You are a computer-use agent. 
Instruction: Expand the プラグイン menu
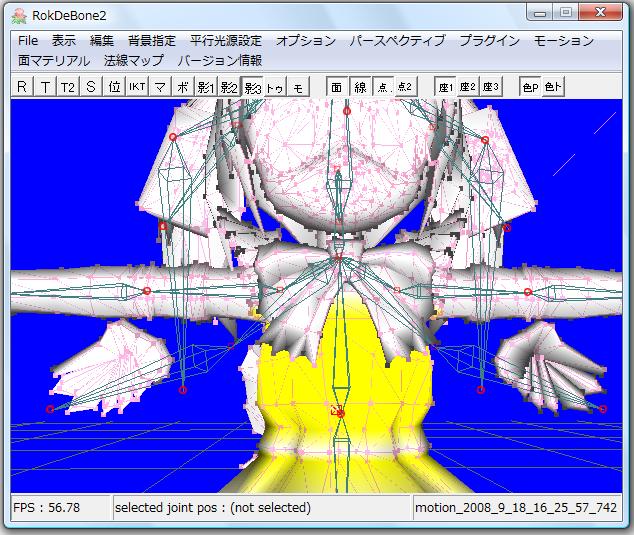[489, 41]
